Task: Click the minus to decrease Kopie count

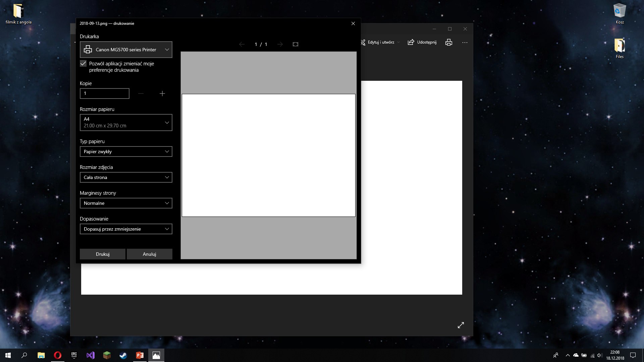Action: 141,94
